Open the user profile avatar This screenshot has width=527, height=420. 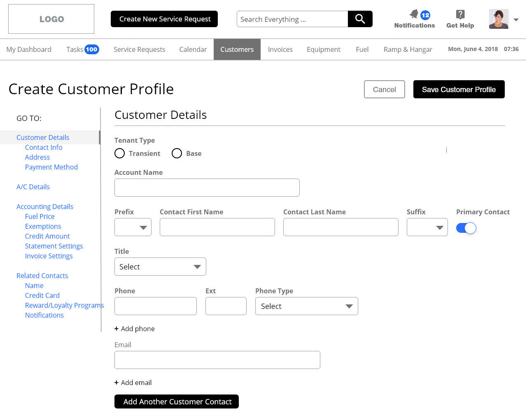[499, 19]
